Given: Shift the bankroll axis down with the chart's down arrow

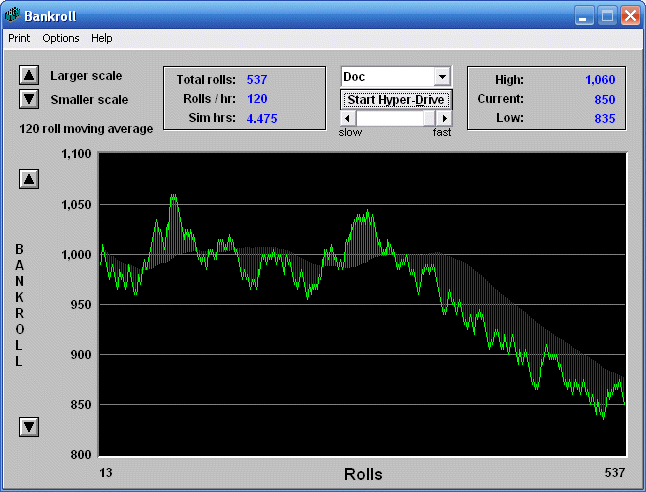Looking at the screenshot, I should coord(30,427).
